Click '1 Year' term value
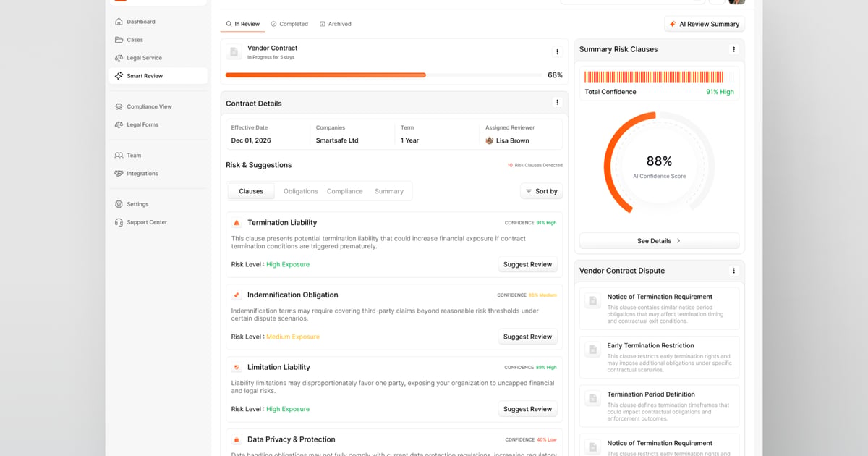 [409, 140]
